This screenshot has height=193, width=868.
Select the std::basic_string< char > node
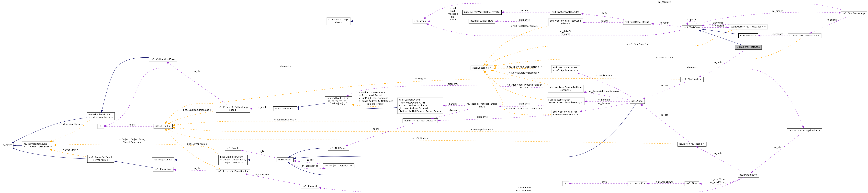click(339, 21)
